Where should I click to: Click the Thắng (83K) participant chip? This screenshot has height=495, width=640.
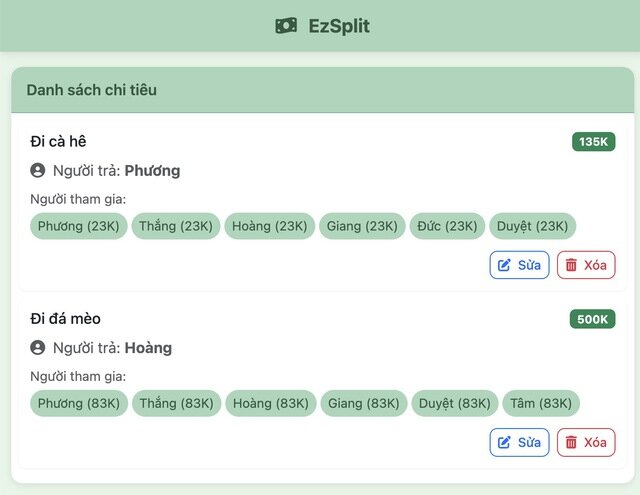click(x=176, y=403)
